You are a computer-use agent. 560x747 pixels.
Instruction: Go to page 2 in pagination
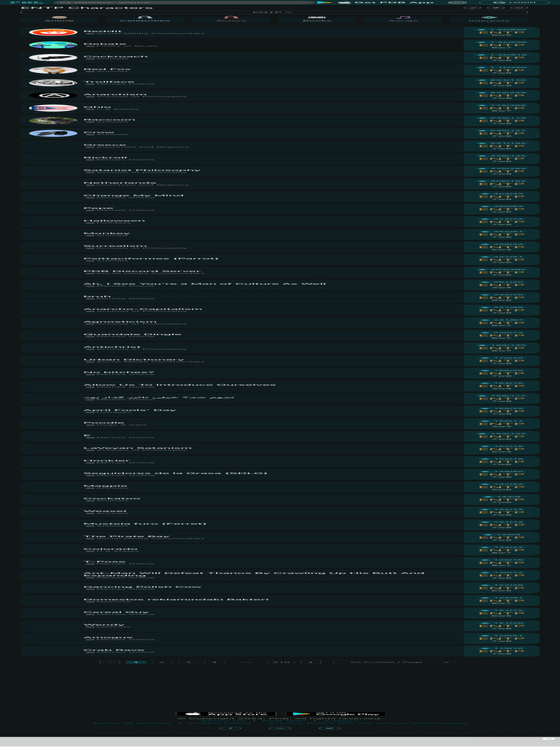(x=162, y=662)
